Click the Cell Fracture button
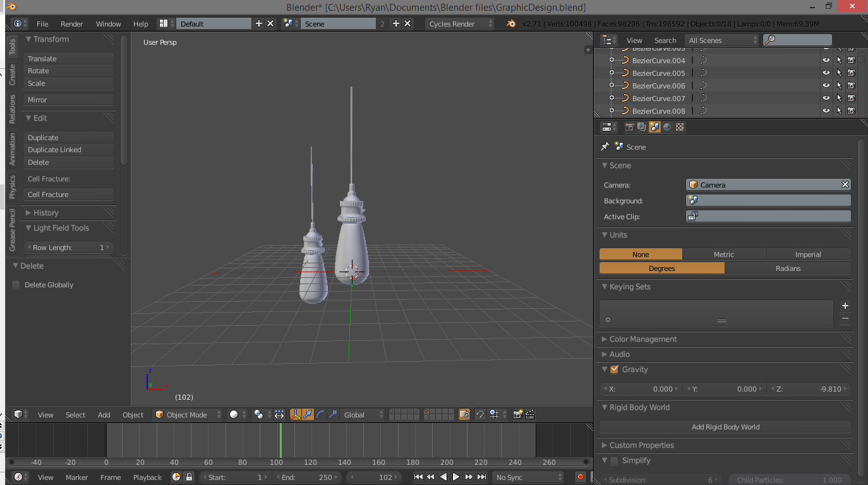Image resolution: width=868 pixels, height=485 pixels. [68, 195]
